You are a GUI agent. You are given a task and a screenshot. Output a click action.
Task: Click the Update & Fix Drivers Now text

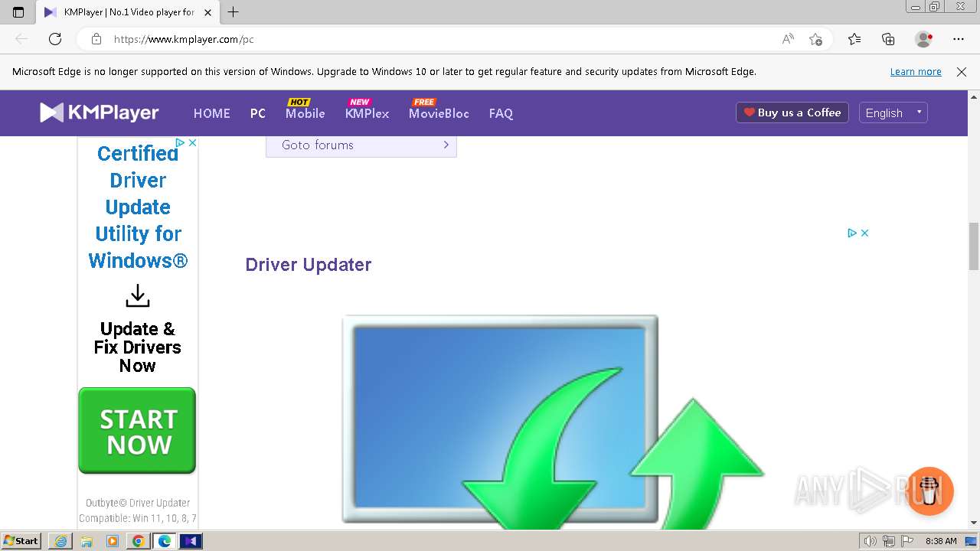[138, 347]
